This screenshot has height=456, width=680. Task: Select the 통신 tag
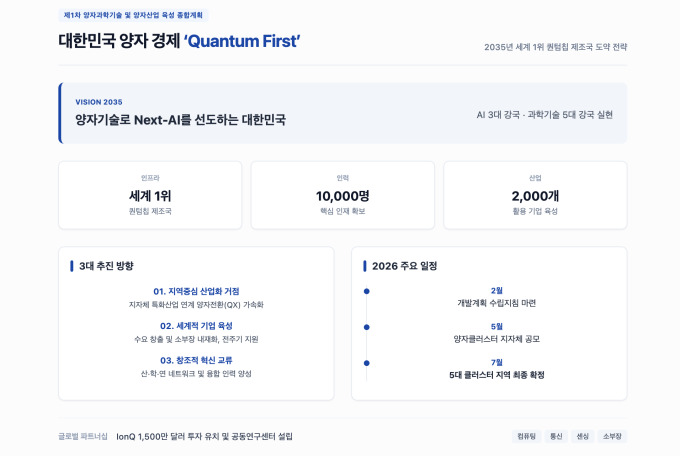click(x=556, y=436)
